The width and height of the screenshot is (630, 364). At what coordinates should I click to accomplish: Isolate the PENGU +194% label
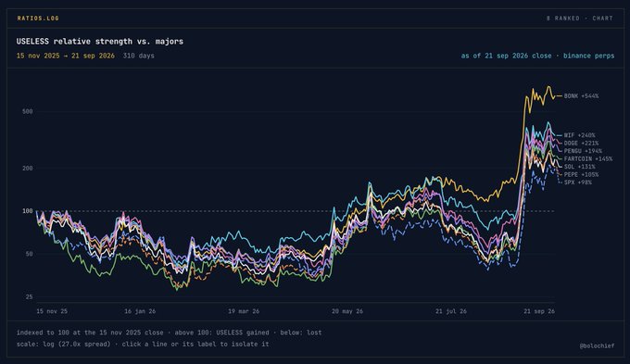(583, 151)
